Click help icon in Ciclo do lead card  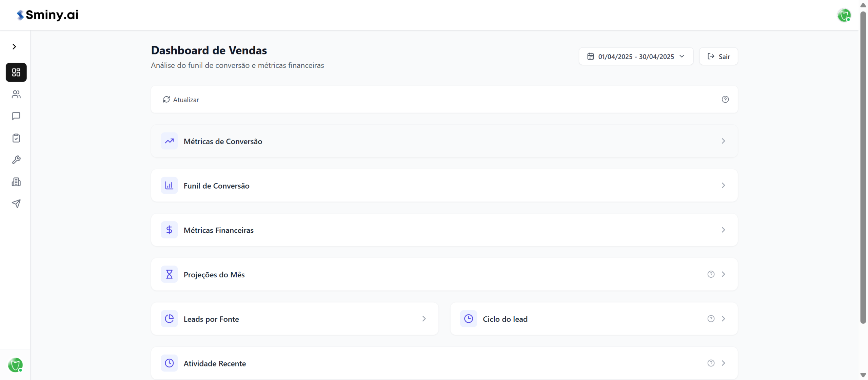click(711, 319)
